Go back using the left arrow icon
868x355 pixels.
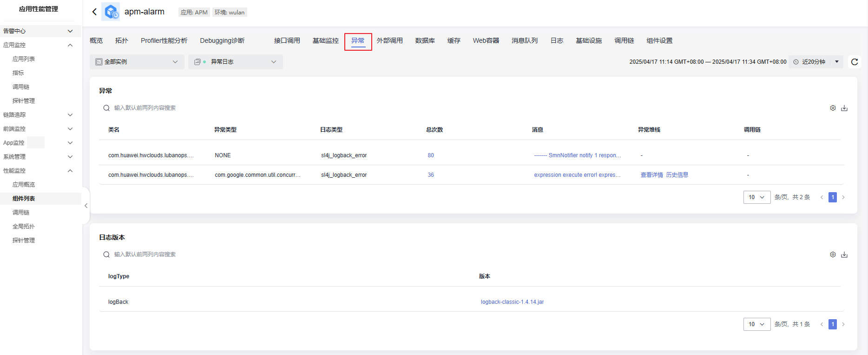pyautogui.click(x=94, y=12)
